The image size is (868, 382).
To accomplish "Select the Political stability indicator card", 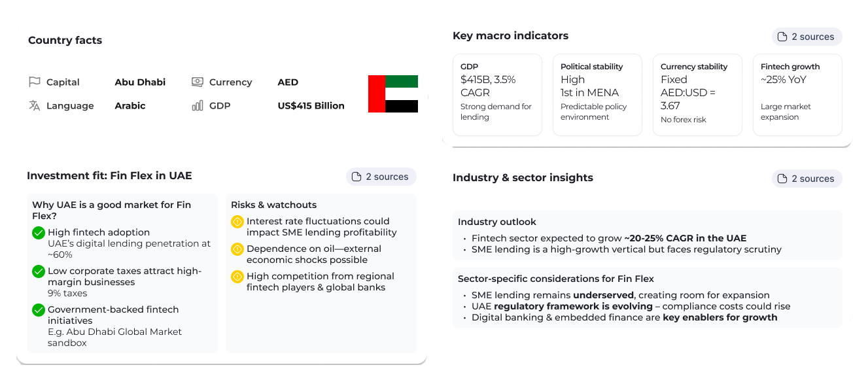I will [x=597, y=95].
